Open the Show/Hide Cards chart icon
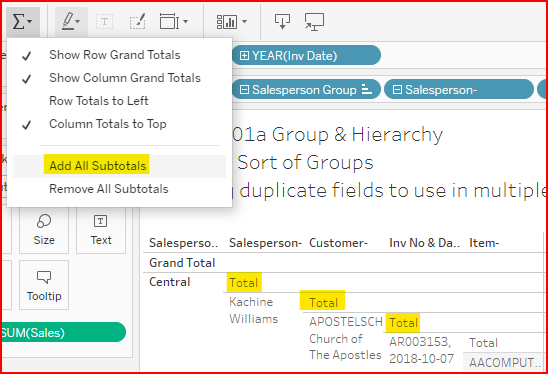The width and height of the screenshot is (548, 374). [231, 22]
